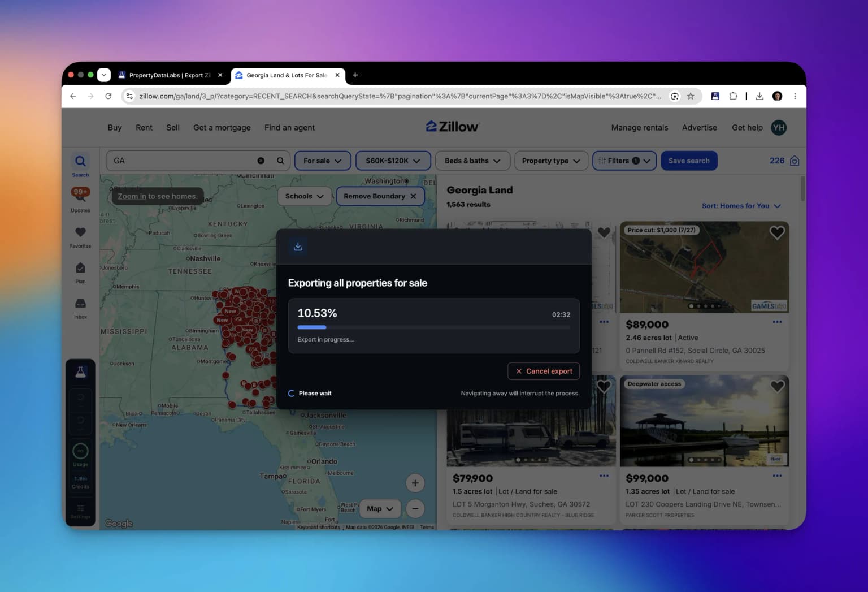The width and height of the screenshot is (868, 592).
Task: Open the Map type dropdown
Action: [x=380, y=509]
